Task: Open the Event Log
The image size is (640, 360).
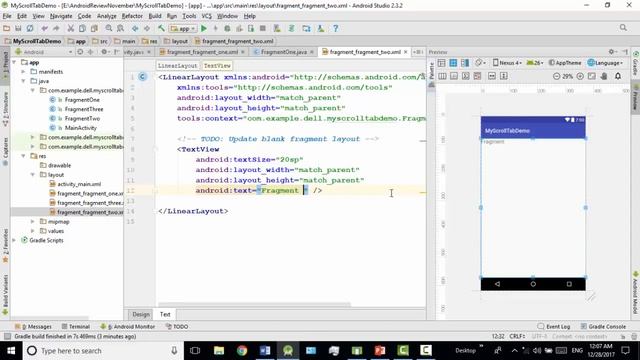Action: click(554, 327)
